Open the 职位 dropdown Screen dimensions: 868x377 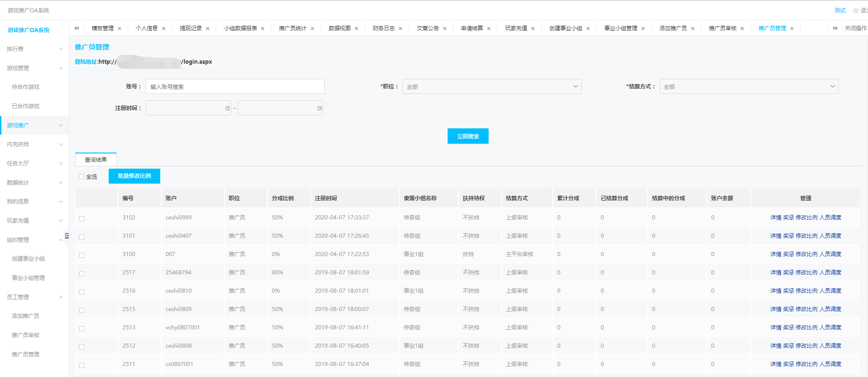pyautogui.click(x=491, y=87)
